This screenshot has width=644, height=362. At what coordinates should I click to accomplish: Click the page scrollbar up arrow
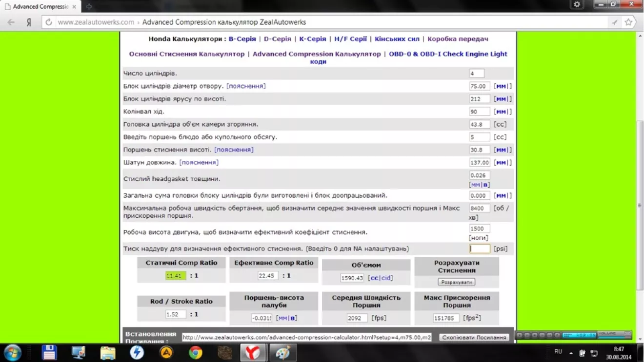click(x=640, y=36)
